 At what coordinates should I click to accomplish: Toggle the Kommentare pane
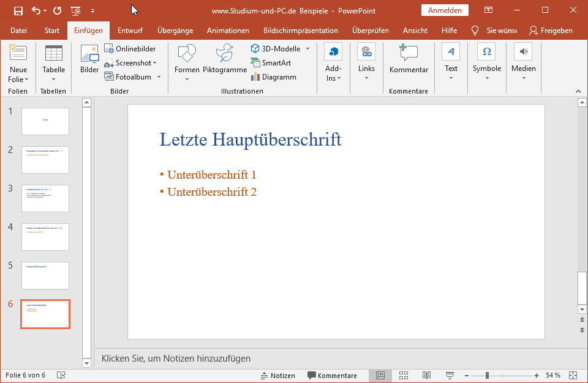click(x=332, y=376)
